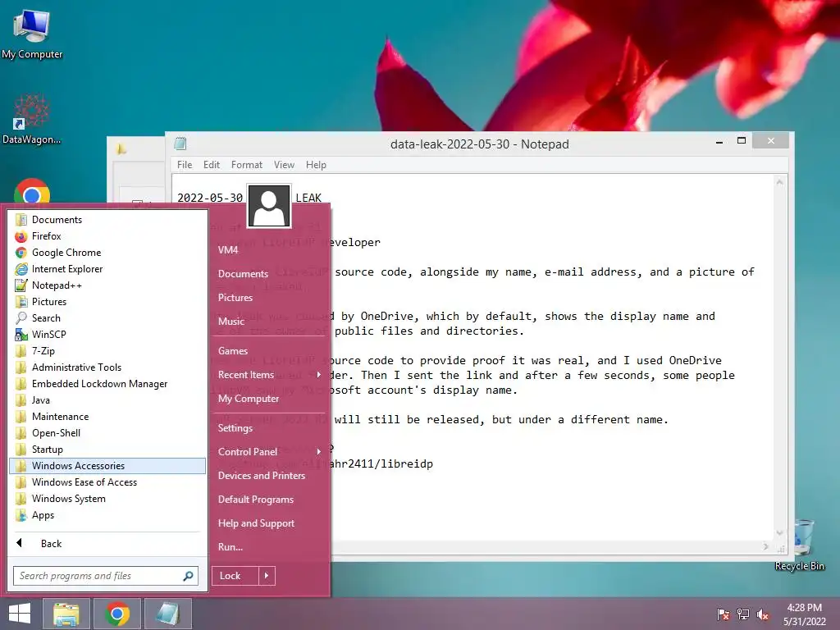
Task: Open My Computer from Start menu
Action: pos(269,399)
